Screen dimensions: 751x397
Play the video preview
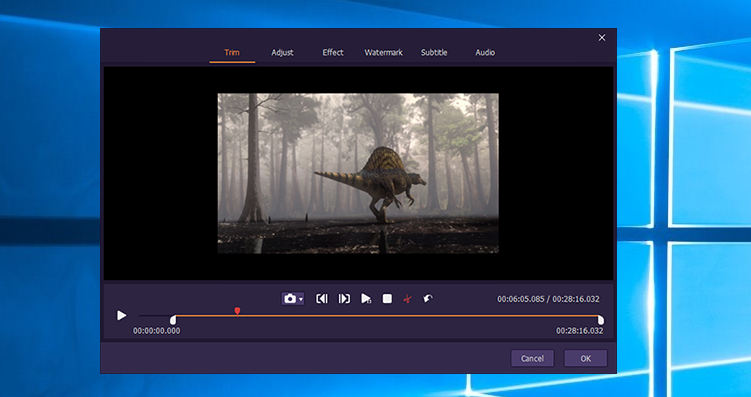(122, 316)
